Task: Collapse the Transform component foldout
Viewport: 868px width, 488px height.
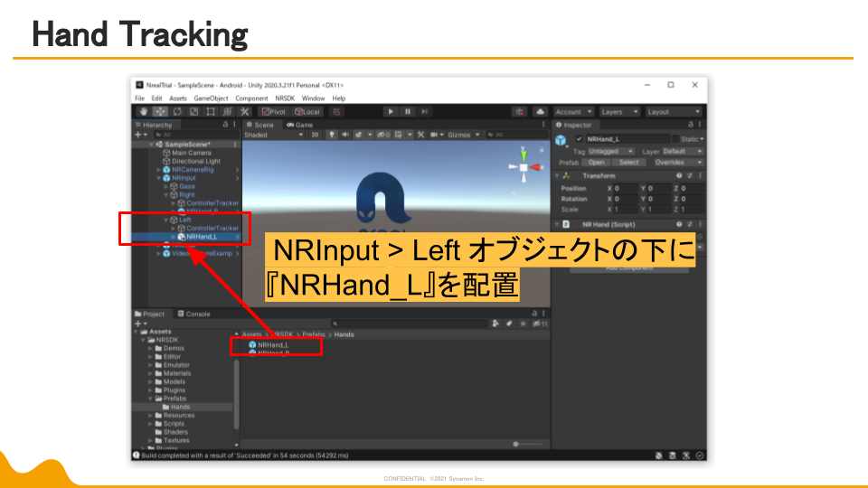Action: point(557,175)
